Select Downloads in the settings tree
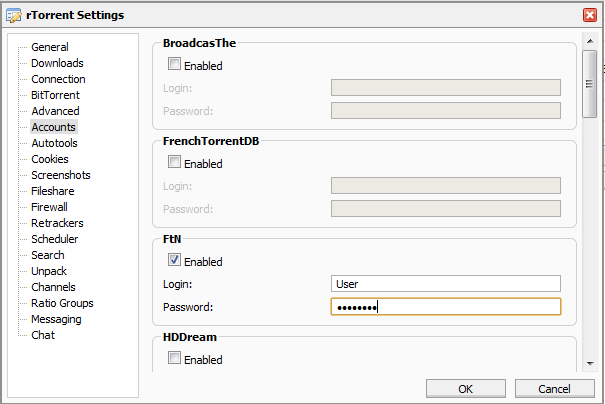The width and height of the screenshot is (605, 404). point(57,63)
